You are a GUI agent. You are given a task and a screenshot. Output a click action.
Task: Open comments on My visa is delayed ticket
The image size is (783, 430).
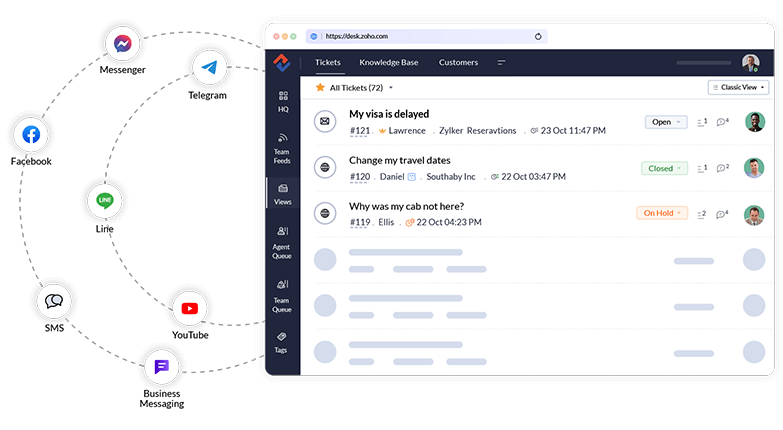(x=723, y=121)
